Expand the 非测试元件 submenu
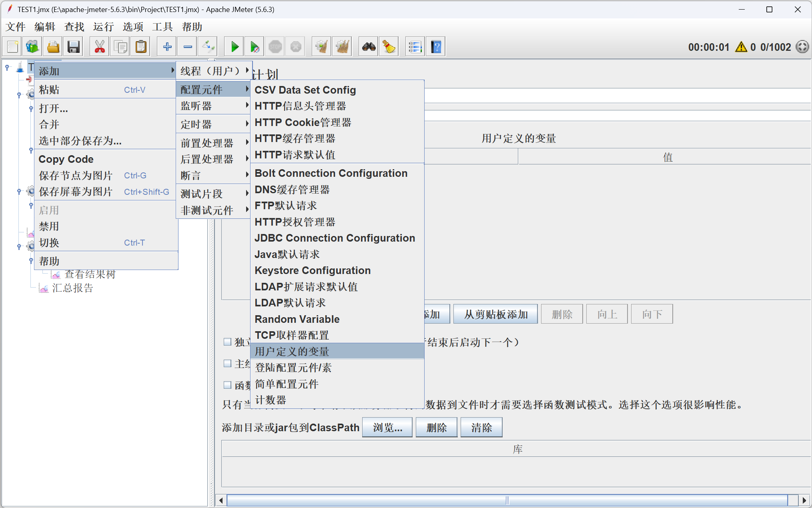This screenshot has height=508, width=812. point(214,210)
